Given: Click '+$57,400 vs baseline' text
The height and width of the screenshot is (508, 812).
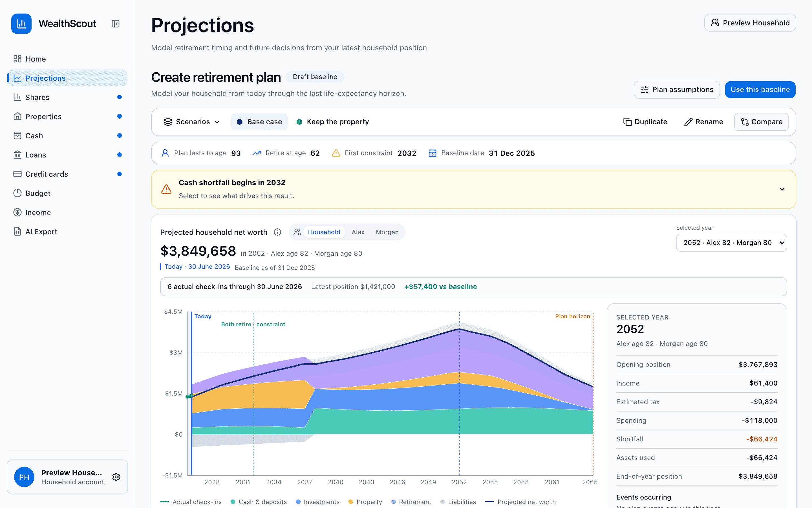Looking at the screenshot, I should 440,286.
